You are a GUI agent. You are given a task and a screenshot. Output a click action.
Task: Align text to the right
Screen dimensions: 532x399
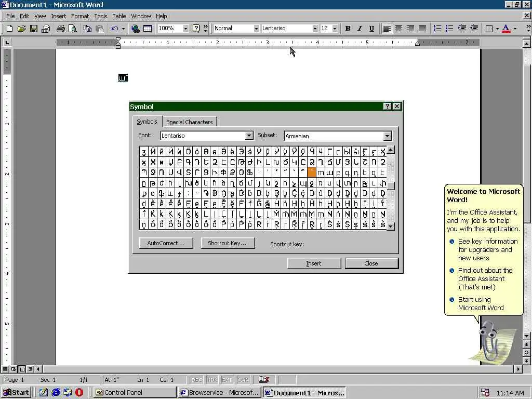pyautogui.click(x=410, y=29)
